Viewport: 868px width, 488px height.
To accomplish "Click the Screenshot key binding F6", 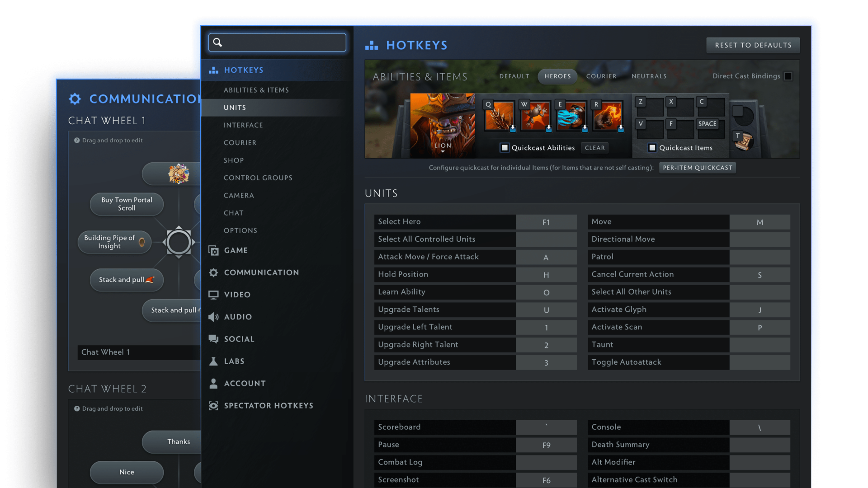I will point(546,480).
